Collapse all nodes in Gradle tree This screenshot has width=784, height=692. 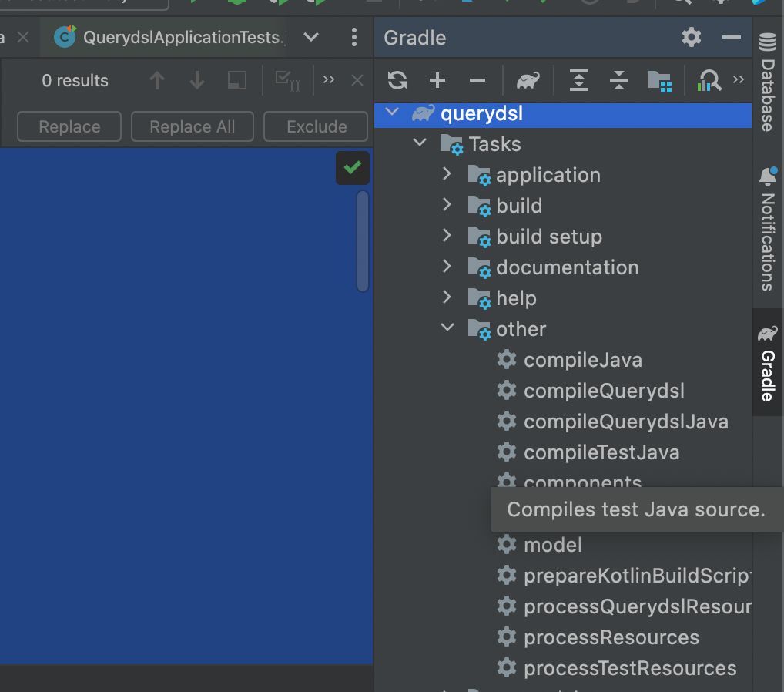tap(619, 80)
